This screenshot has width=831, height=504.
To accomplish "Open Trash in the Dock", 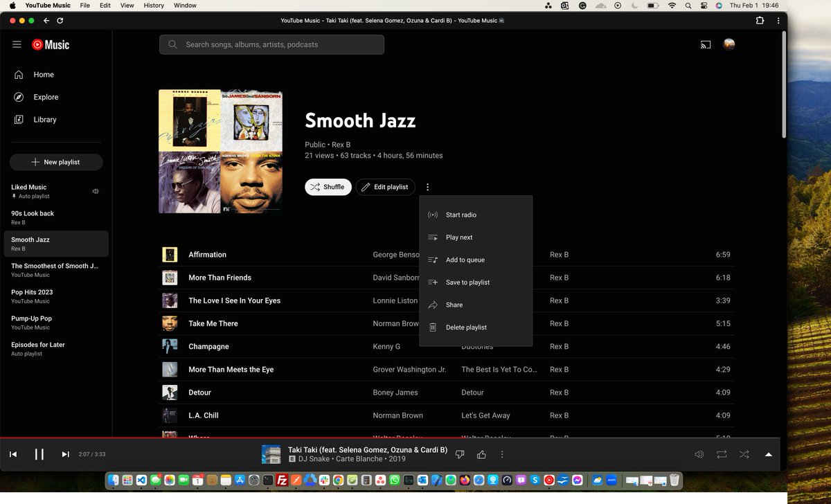I will point(674,479).
